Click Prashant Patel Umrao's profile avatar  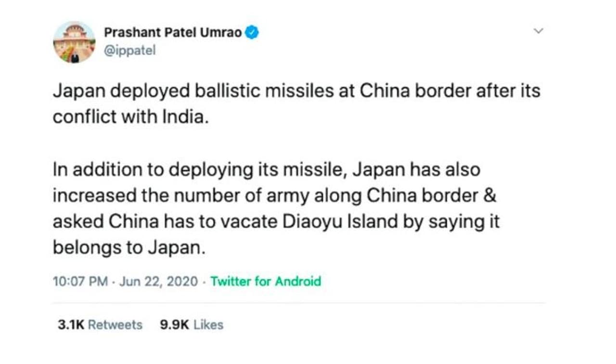74,42
